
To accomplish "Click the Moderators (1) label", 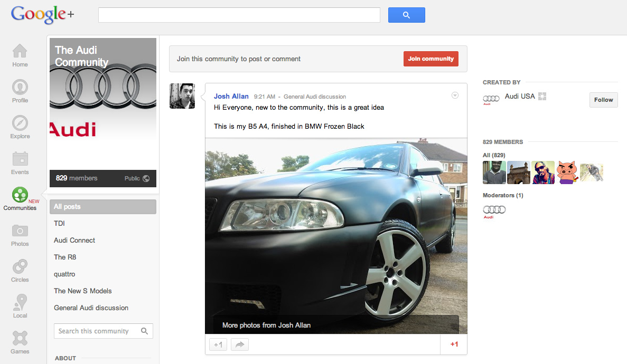I will [503, 195].
